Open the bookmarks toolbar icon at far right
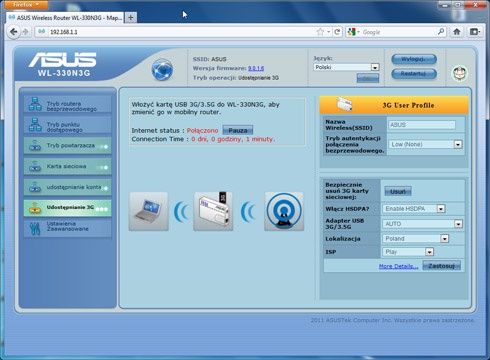490x360 pixels. click(475, 32)
